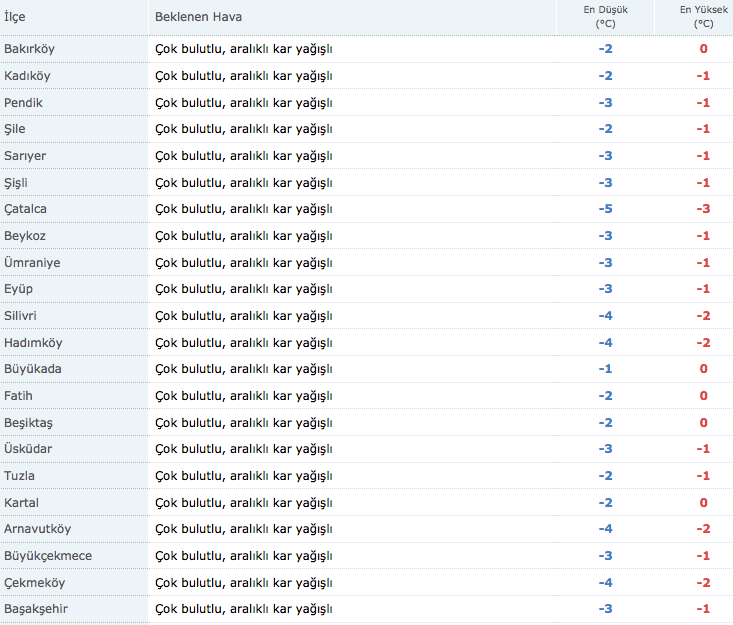Click the Büyükçekmece district name
Viewport: 733px width, 625px height.
[x=48, y=555]
